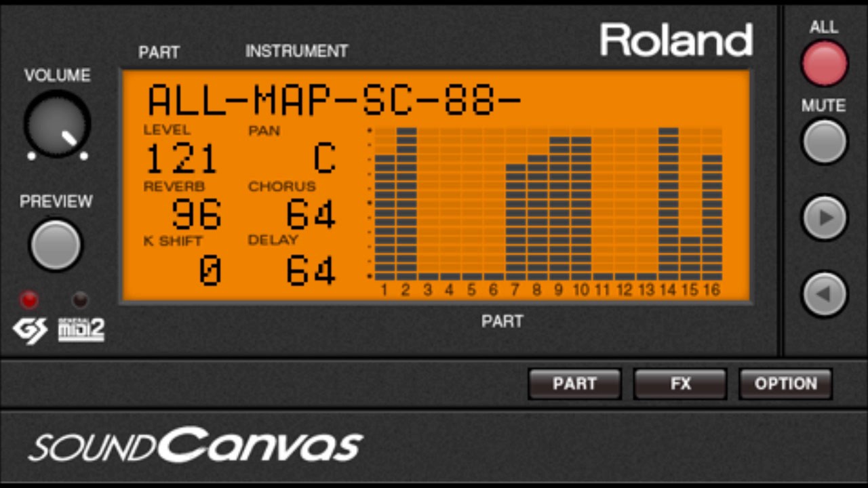Click the dark GM2 indicator LED
This screenshot has width=868, height=488.
[x=80, y=300]
